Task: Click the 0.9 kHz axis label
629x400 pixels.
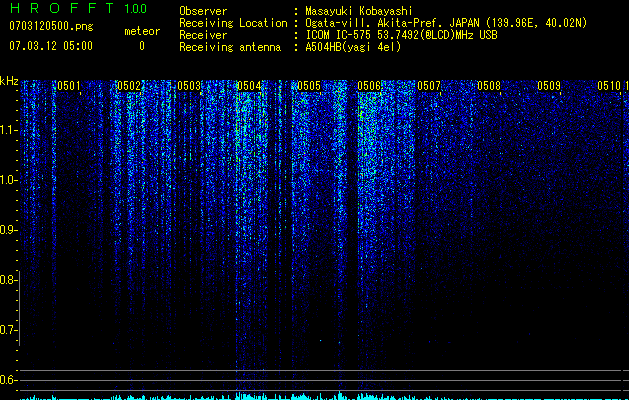Action: (x=8, y=230)
